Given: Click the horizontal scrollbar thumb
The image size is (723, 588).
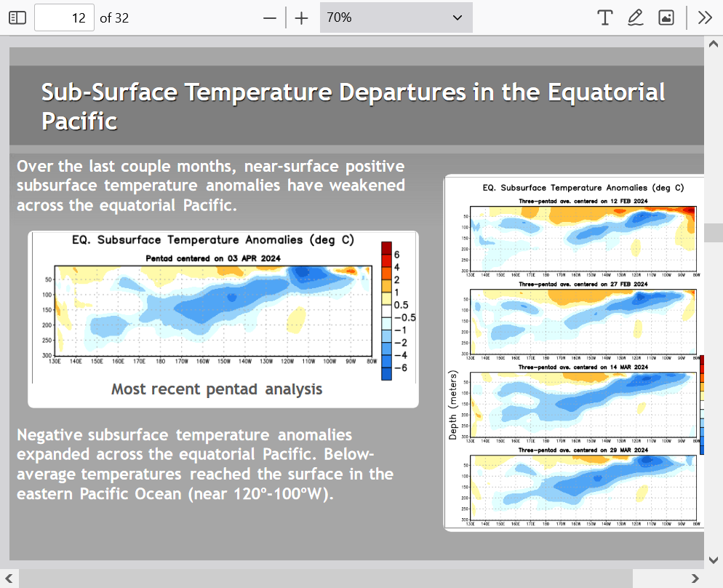Looking at the screenshot, I should (x=326, y=579).
